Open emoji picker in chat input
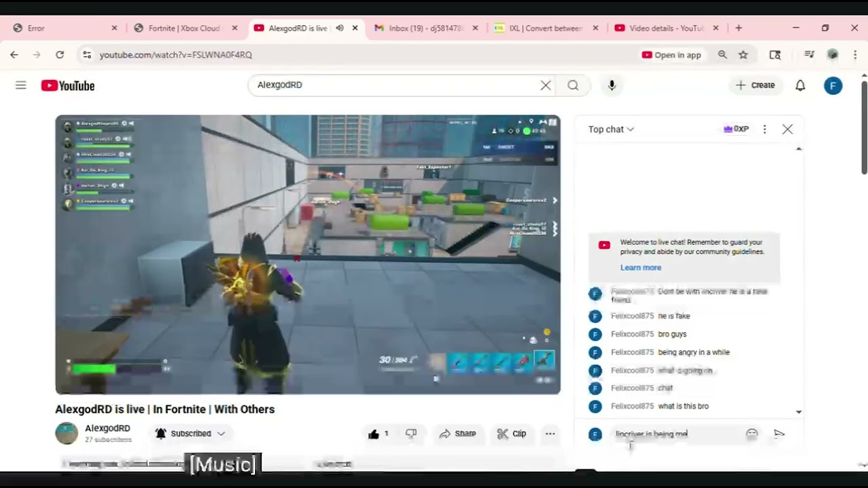 751,434
